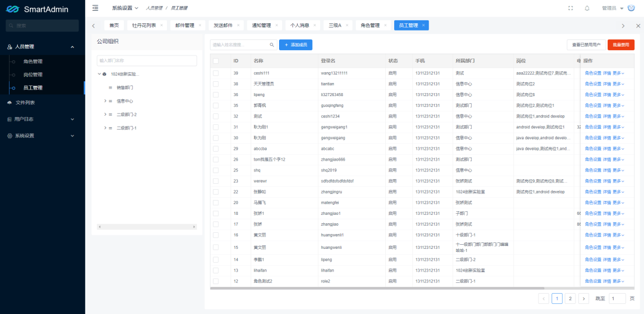Click the department tree horizontal scrollbar
Viewport: 644px width, 314px height.
point(147,227)
